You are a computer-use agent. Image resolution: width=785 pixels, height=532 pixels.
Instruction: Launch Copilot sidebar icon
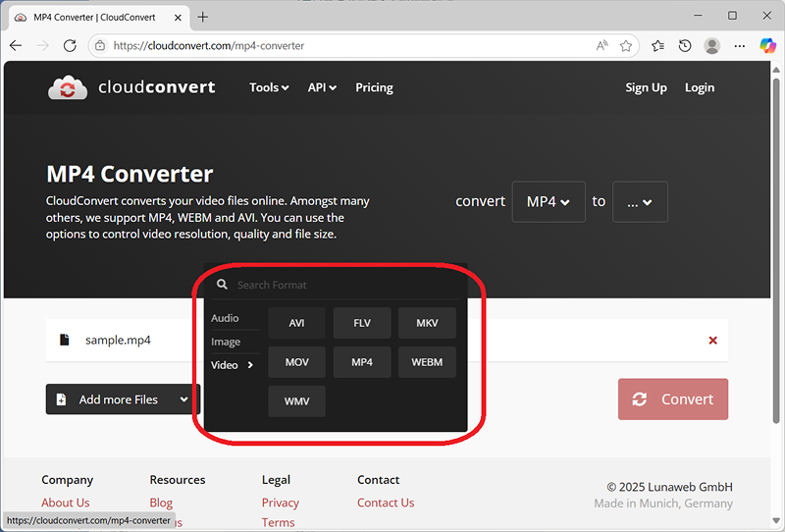click(767, 45)
